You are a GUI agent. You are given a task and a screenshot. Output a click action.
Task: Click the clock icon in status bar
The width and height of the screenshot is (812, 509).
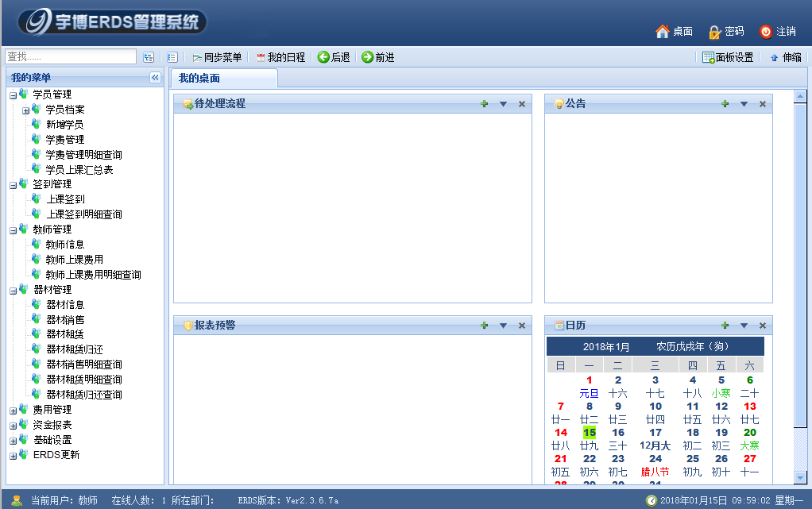point(652,501)
